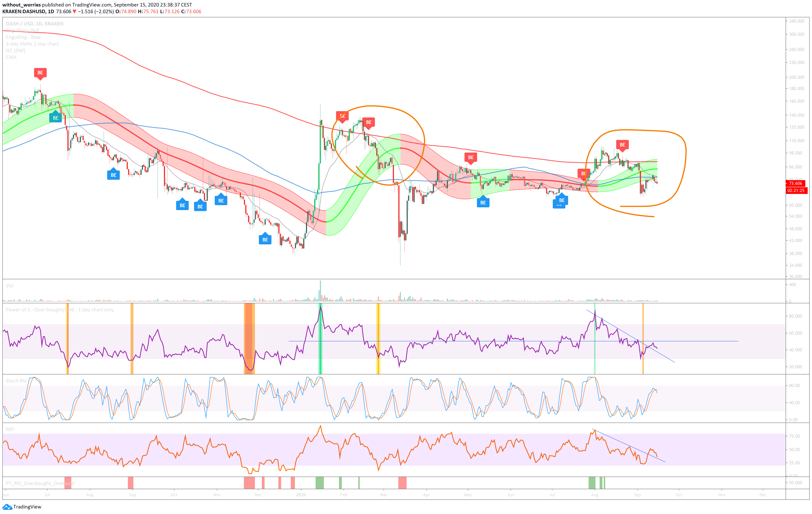The height and width of the screenshot is (514, 812).
Task: Click the May label on the time axis
Action: click(x=468, y=495)
